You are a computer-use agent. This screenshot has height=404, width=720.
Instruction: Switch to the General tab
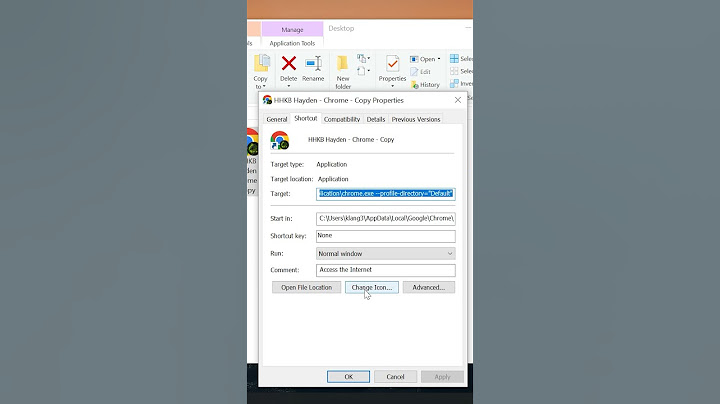277,119
